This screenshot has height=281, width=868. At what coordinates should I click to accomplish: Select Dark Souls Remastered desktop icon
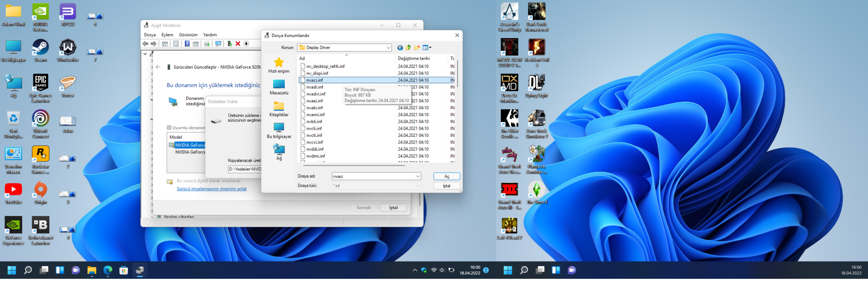pos(537,17)
